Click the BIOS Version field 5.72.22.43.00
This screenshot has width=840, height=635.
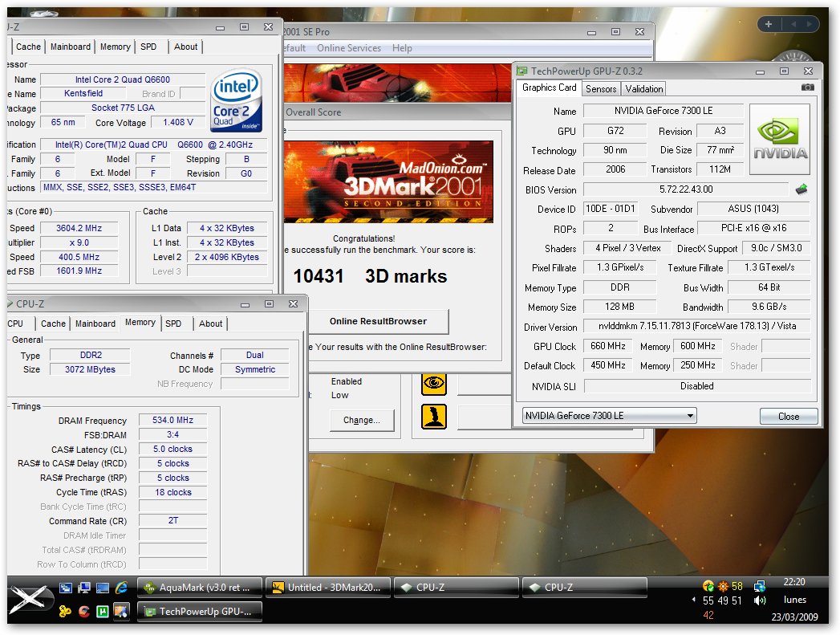pyautogui.click(x=686, y=189)
